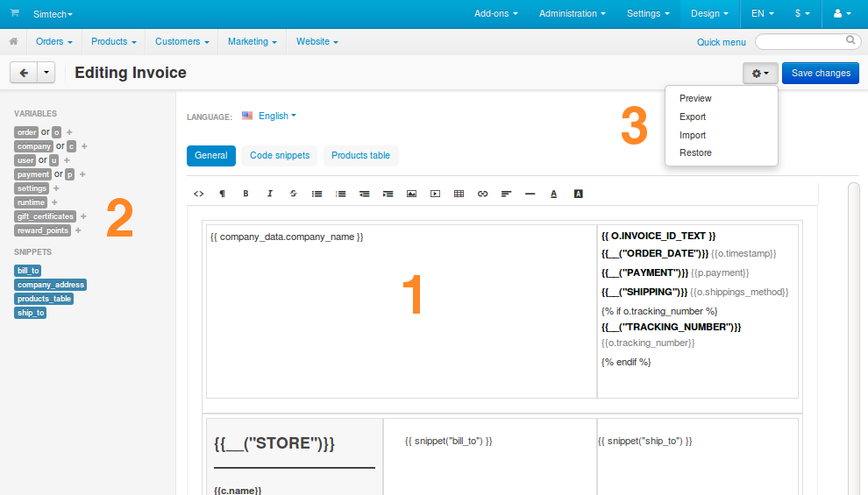
Task: Open the text alignment tool
Action: point(506,194)
